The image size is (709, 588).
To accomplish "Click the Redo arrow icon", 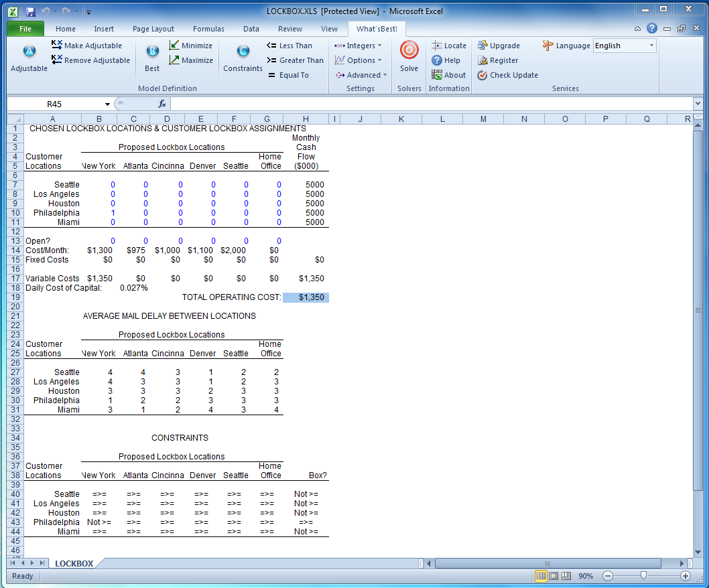I will [x=66, y=11].
